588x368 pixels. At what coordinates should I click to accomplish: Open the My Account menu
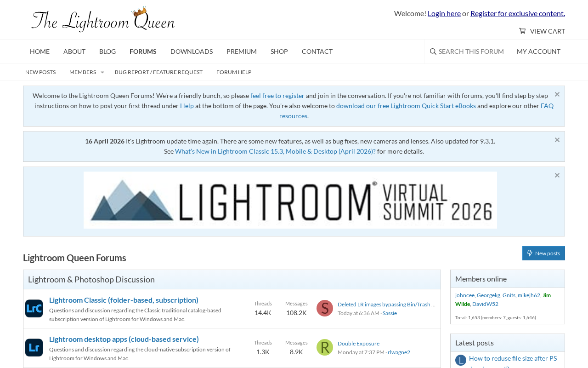point(538,52)
